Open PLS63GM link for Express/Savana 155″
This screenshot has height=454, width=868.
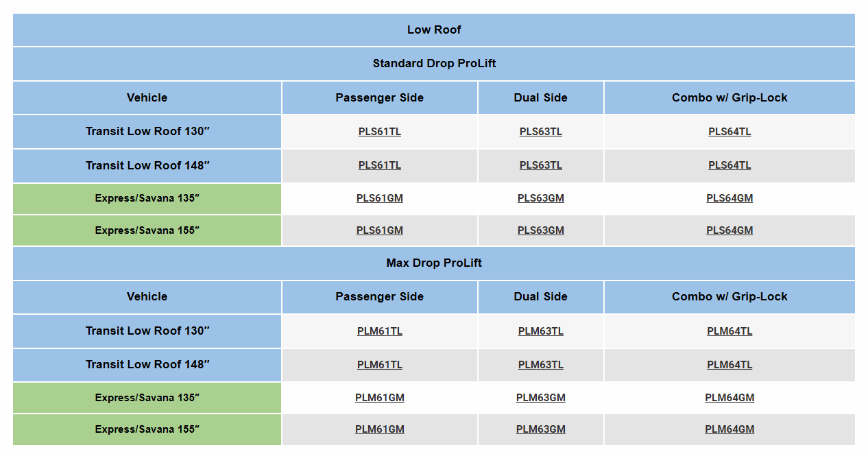540,230
